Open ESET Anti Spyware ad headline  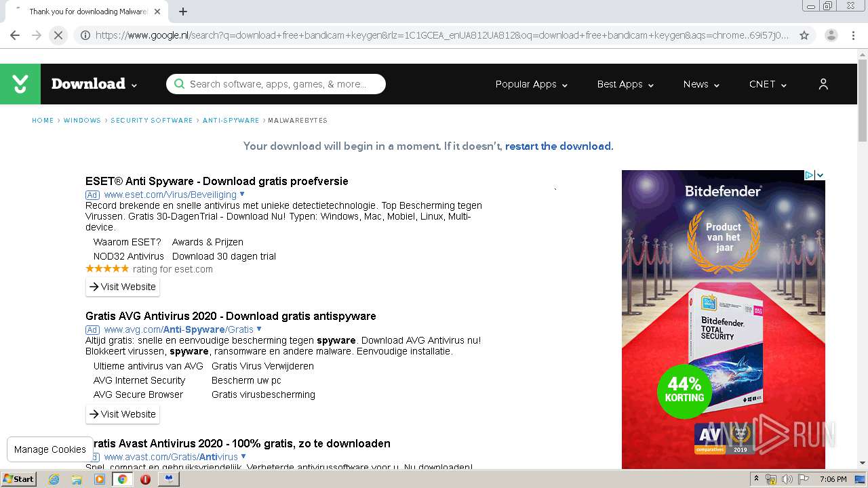coord(217,181)
